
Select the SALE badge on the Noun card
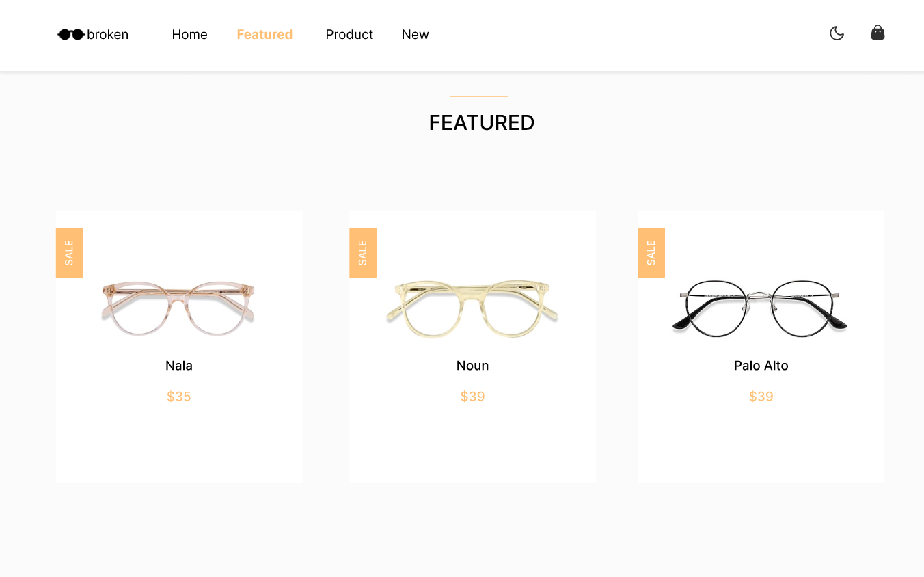(363, 252)
